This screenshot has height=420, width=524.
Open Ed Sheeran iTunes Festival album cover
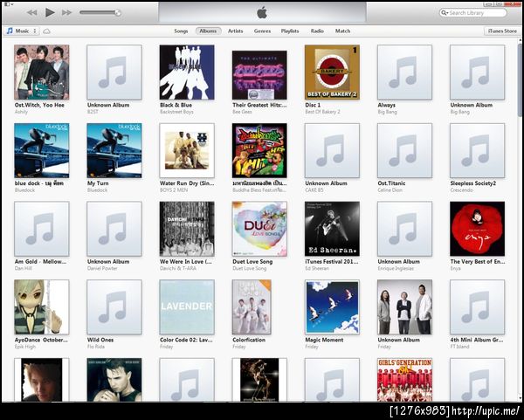click(x=332, y=229)
